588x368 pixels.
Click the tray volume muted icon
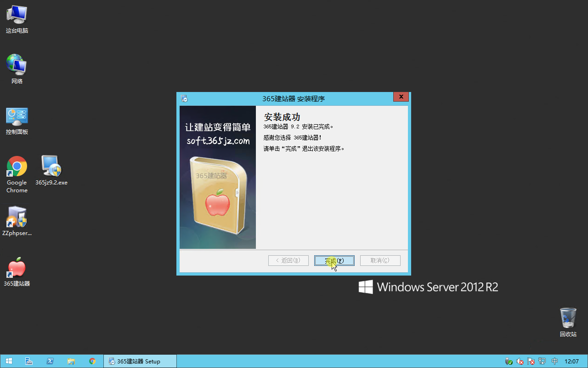[x=520, y=362]
